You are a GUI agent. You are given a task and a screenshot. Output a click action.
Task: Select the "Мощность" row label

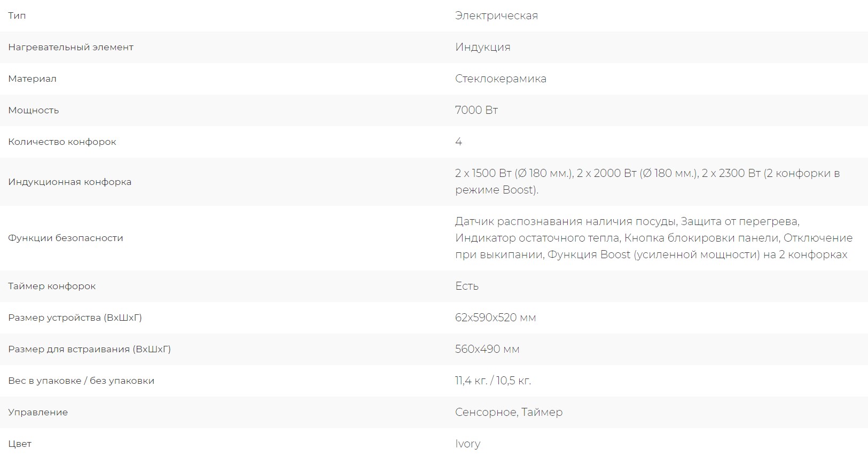(33, 110)
